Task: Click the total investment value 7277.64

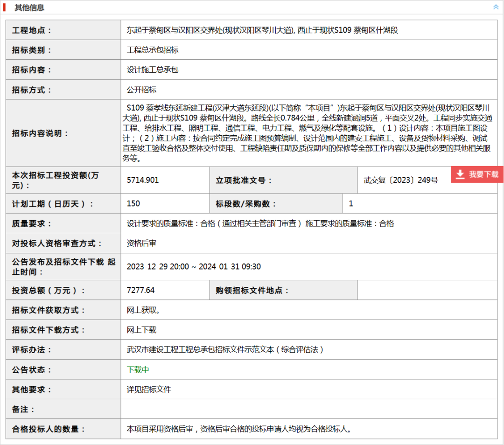Action: pos(141,290)
